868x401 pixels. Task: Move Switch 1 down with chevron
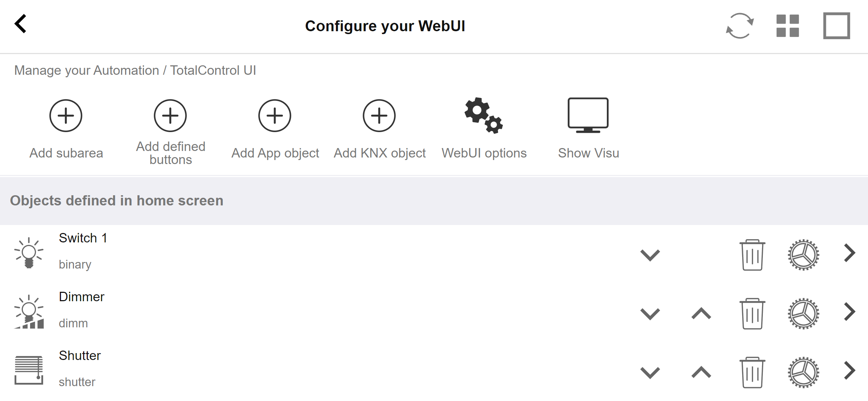click(650, 255)
